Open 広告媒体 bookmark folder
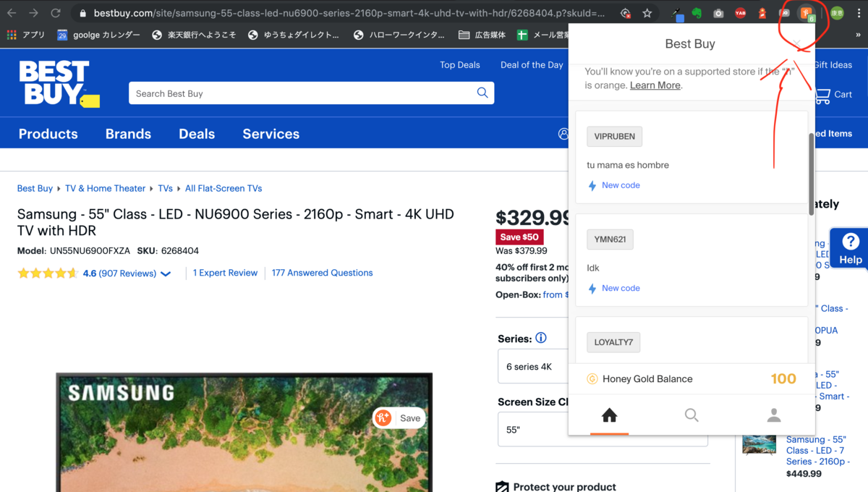 coord(482,35)
